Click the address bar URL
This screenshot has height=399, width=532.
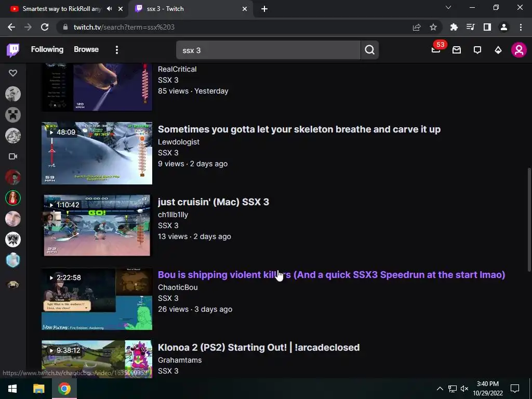click(x=124, y=27)
